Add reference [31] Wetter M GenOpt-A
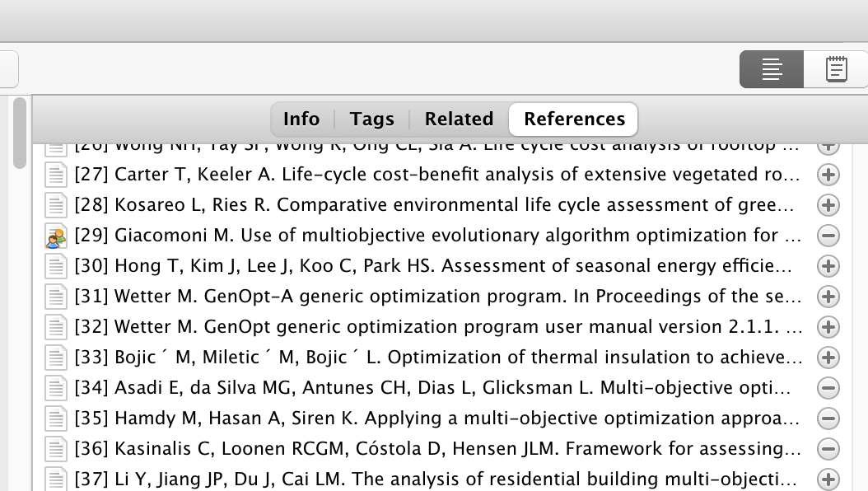This screenshot has width=868, height=491. click(x=828, y=297)
